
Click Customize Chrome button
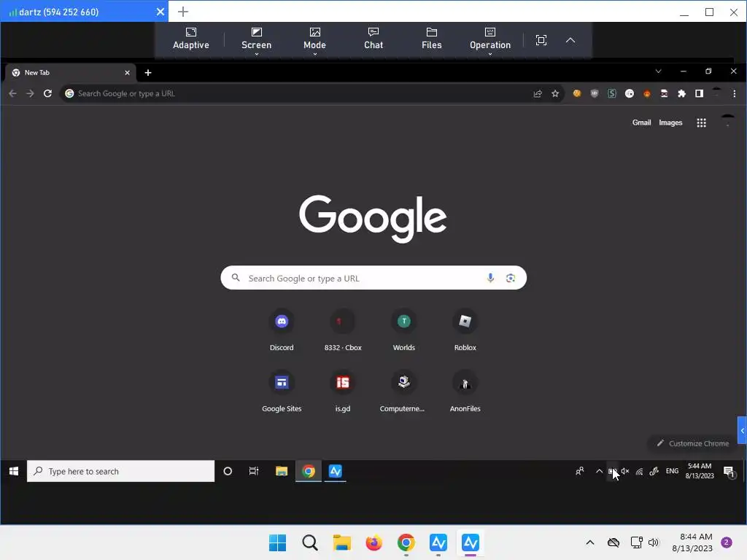[692, 443]
